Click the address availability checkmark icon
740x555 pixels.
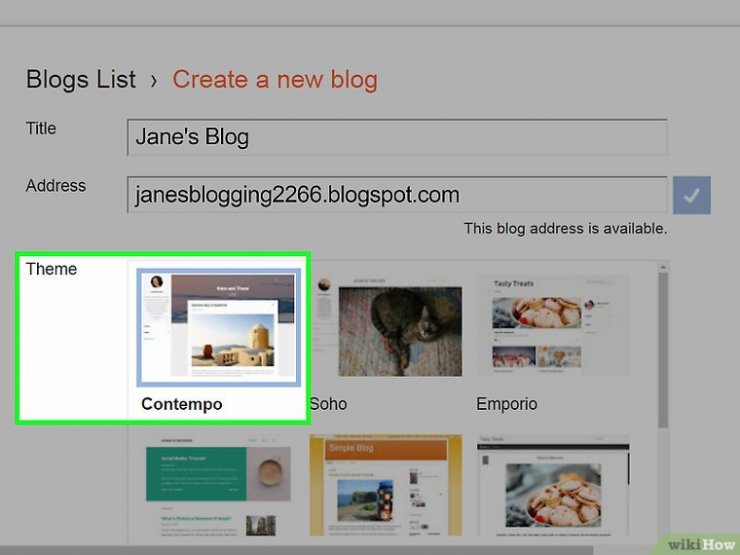tap(691, 195)
